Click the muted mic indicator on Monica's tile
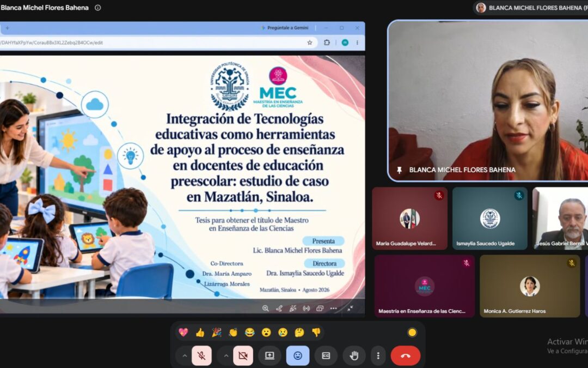 pos(572,263)
